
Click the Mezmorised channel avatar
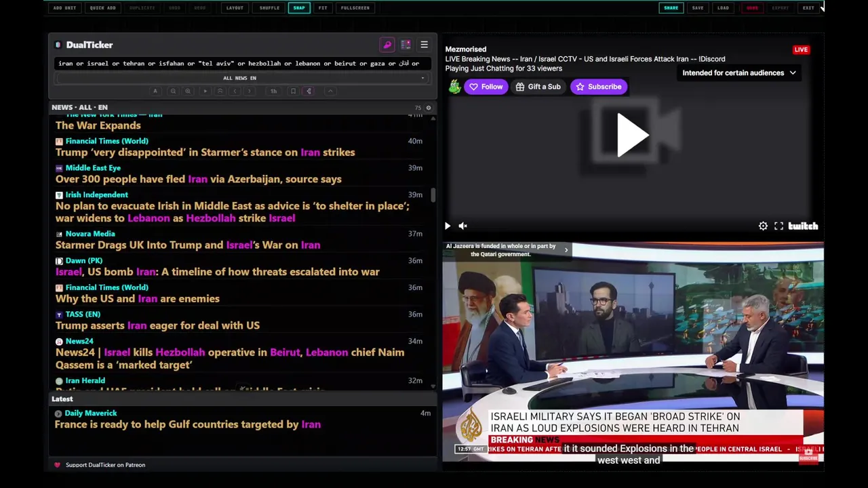454,87
